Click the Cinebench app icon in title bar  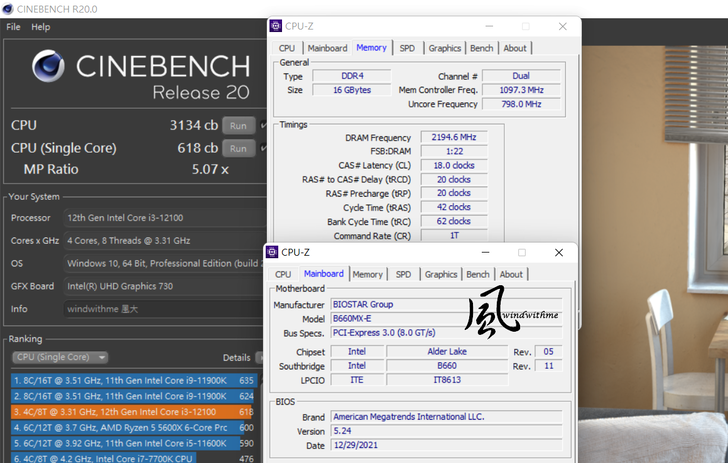(x=9, y=8)
